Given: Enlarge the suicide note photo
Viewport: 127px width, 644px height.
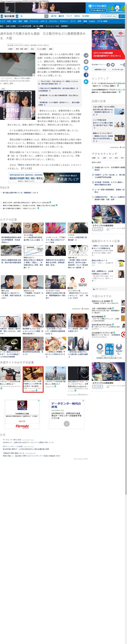Looking at the screenshot, I should coord(34,75).
